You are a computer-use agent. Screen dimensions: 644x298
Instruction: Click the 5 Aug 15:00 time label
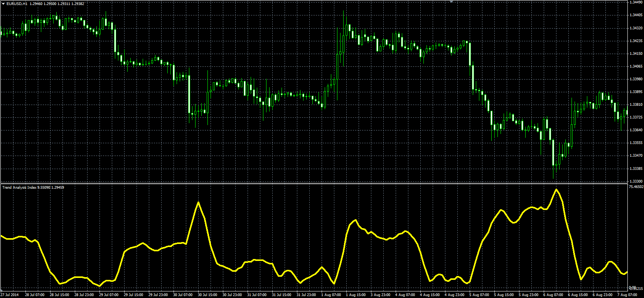pos(504,295)
